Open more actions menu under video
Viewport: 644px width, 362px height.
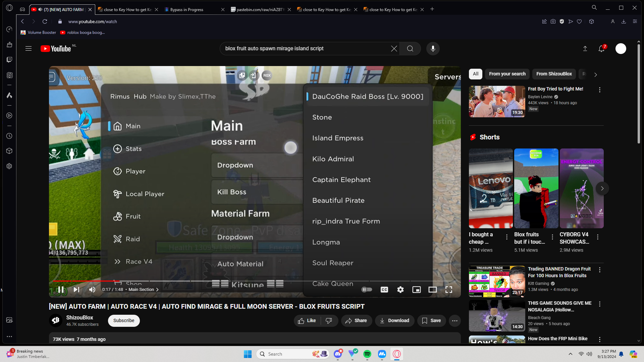[455, 321]
